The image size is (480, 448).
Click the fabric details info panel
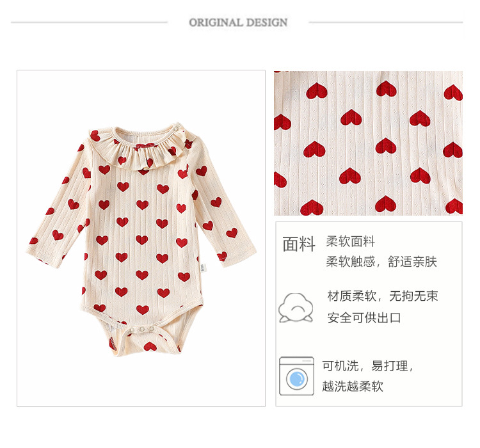[369, 314]
